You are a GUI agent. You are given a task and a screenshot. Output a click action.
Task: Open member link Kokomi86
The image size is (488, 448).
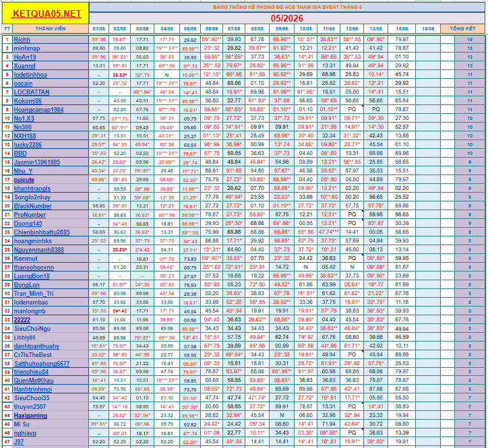(x=28, y=100)
